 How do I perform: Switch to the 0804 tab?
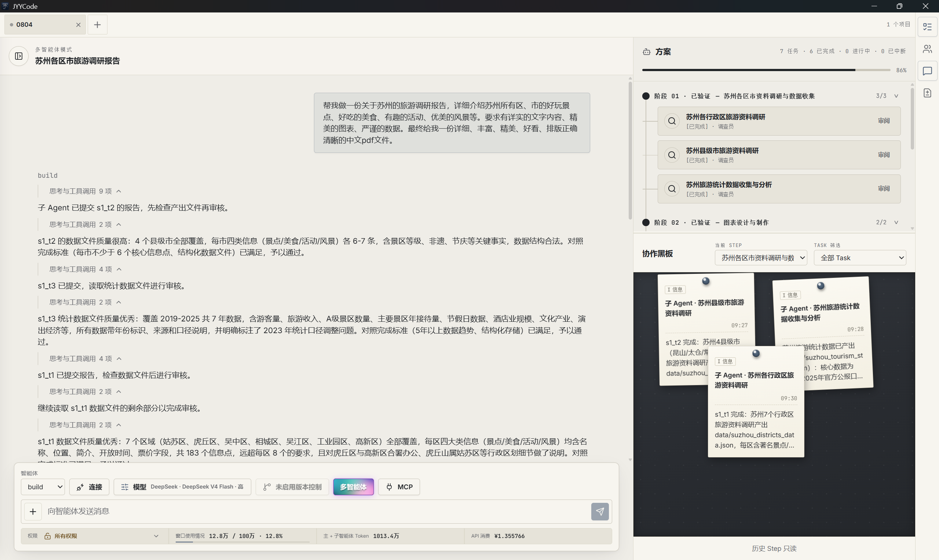(45, 25)
